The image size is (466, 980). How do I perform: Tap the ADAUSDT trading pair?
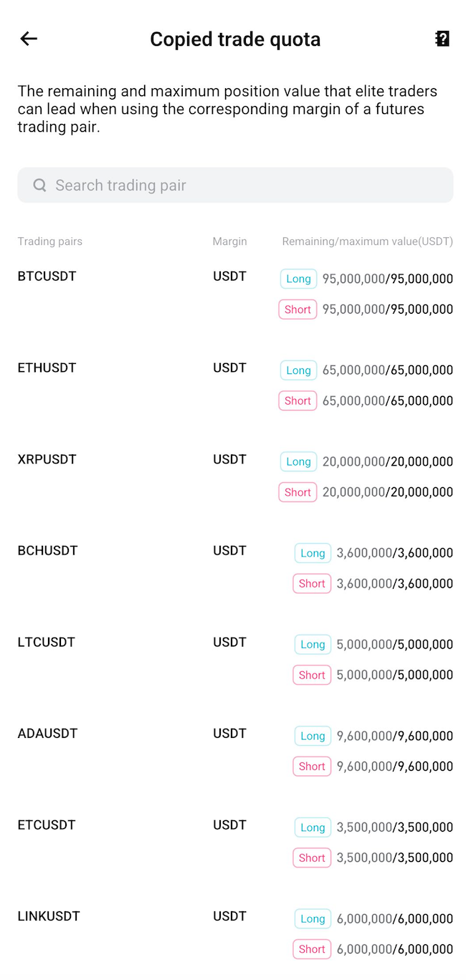[x=47, y=734]
